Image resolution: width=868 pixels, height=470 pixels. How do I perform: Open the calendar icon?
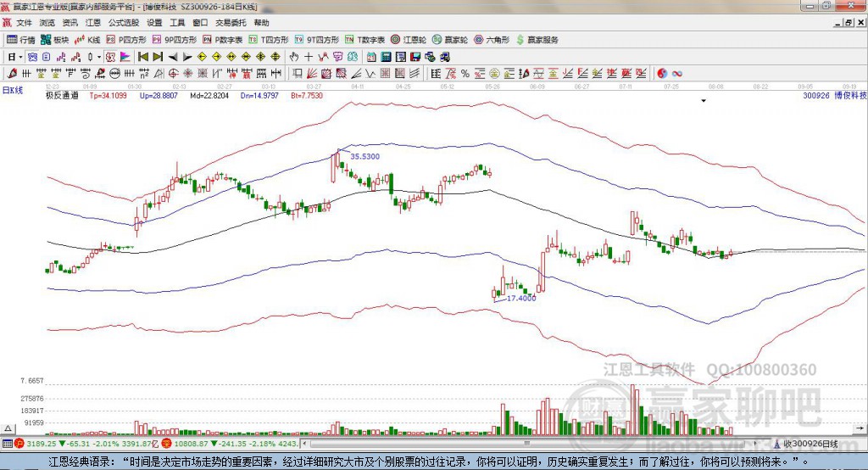pyautogui.click(x=371, y=57)
